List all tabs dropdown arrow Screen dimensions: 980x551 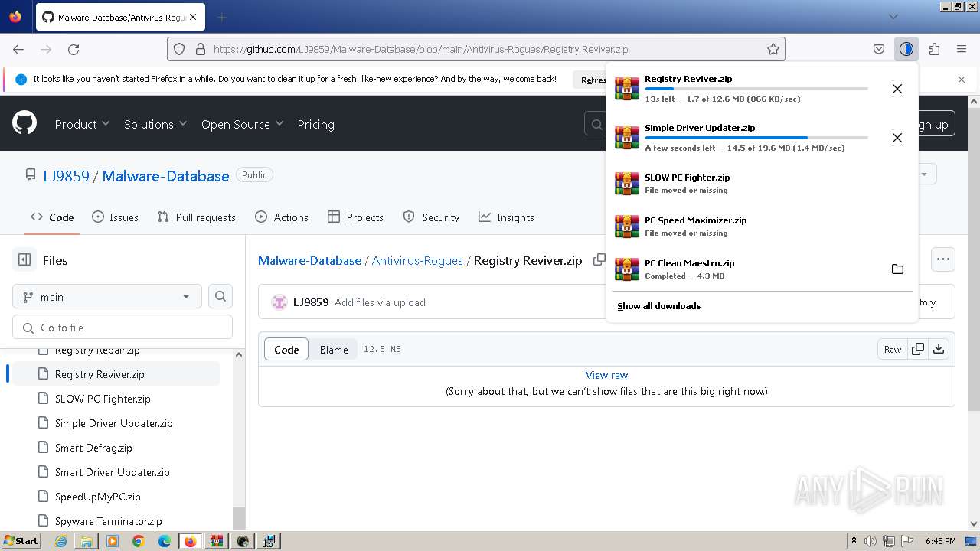(x=893, y=16)
